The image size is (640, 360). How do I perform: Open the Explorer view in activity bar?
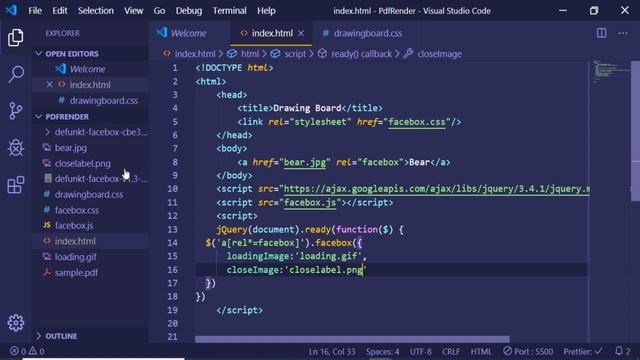tap(16, 38)
